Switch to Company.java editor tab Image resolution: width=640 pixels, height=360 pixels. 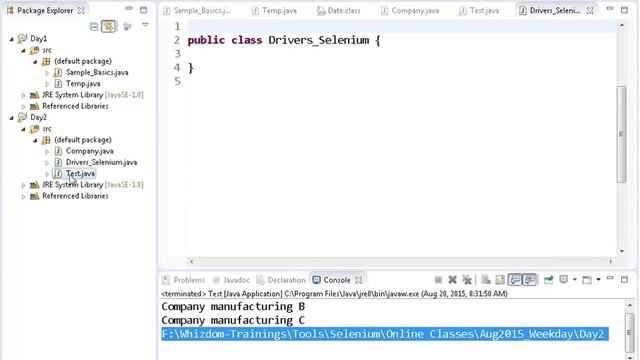pyautogui.click(x=410, y=11)
